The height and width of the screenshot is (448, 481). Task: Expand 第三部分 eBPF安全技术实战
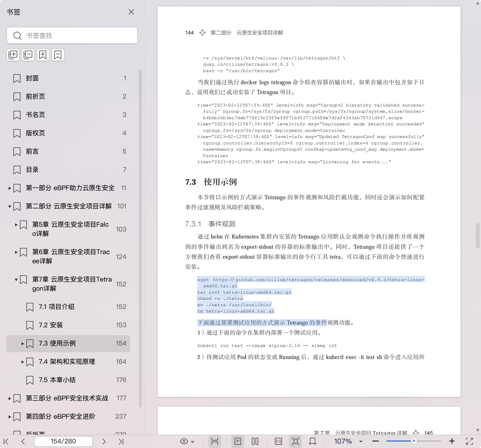pos(10,398)
